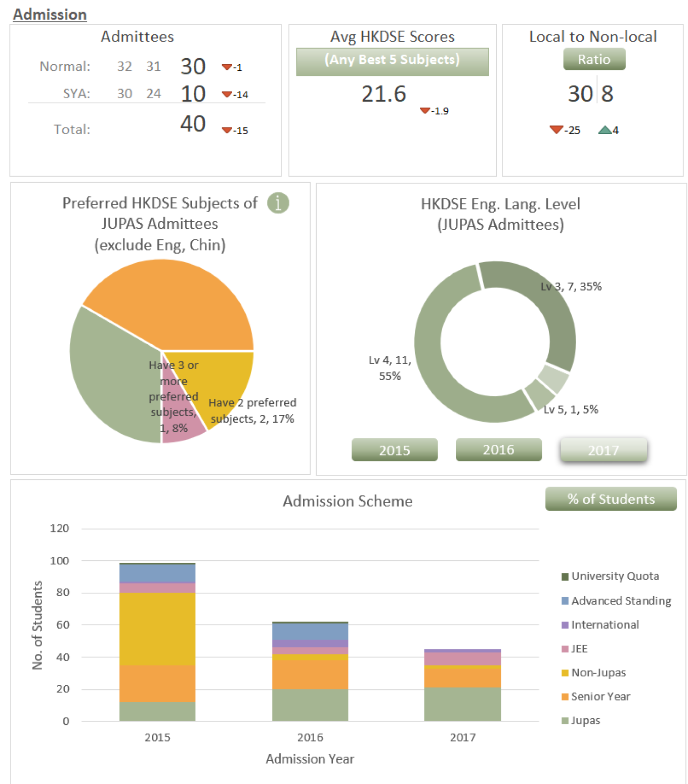
Task: Select the 2015 year button
Action: [394, 450]
